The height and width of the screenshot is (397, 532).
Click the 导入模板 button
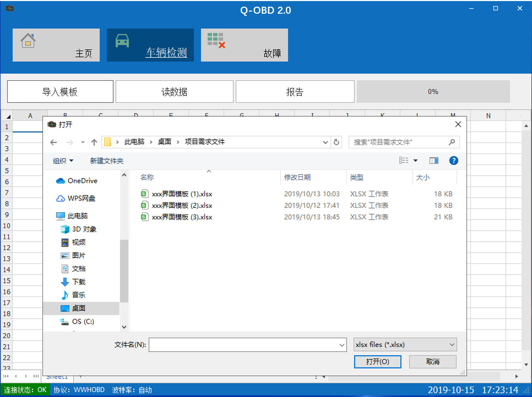pyautogui.click(x=60, y=92)
